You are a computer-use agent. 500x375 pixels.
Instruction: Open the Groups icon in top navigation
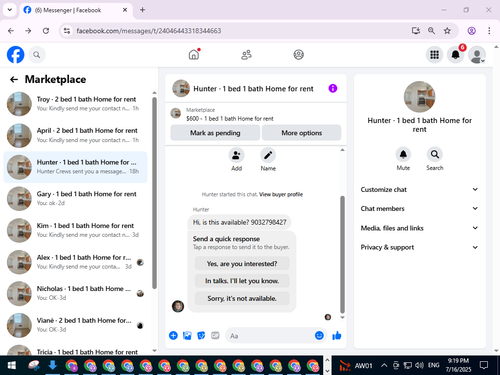pyautogui.click(x=298, y=55)
